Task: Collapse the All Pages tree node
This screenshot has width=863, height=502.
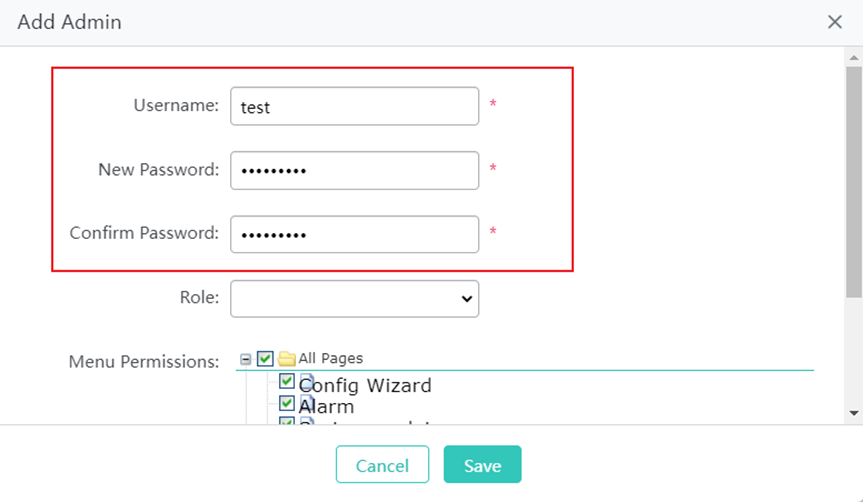Action: 246,358
